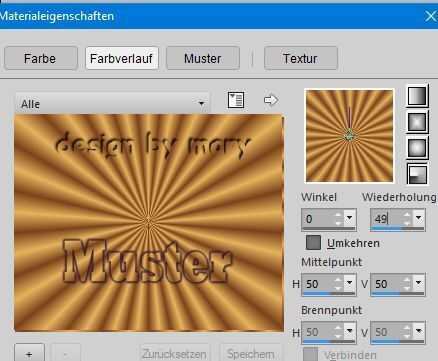The width and height of the screenshot is (438, 361).
Task: Expand the Alle category dropdown
Action: pyautogui.click(x=112, y=104)
